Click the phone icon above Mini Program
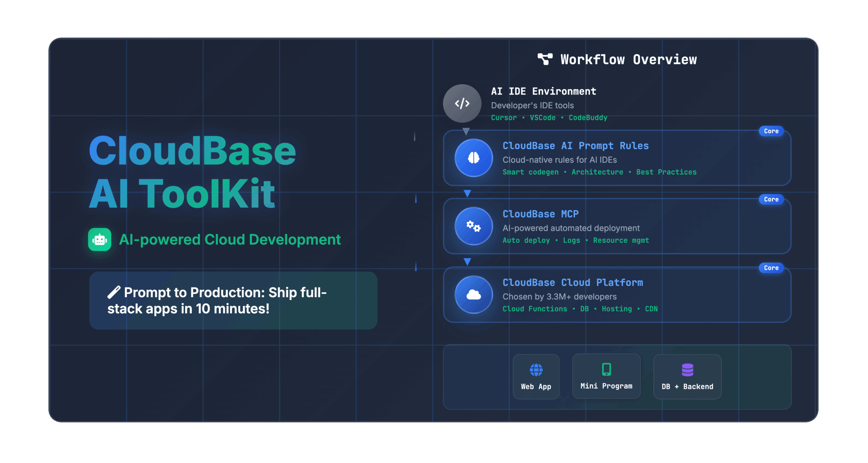The width and height of the screenshot is (868, 463). [606, 369]
